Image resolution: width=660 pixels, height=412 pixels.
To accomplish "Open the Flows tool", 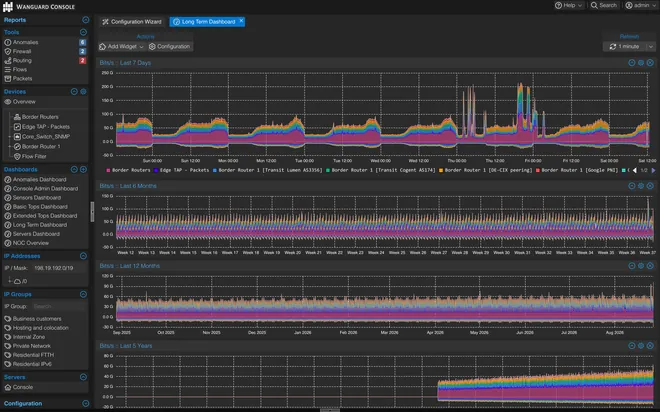I will 20,69.
